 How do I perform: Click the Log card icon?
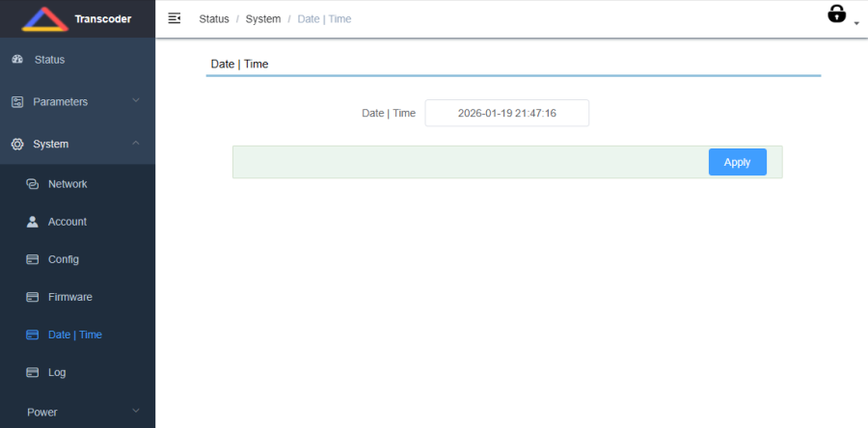[x=32, y=372]
